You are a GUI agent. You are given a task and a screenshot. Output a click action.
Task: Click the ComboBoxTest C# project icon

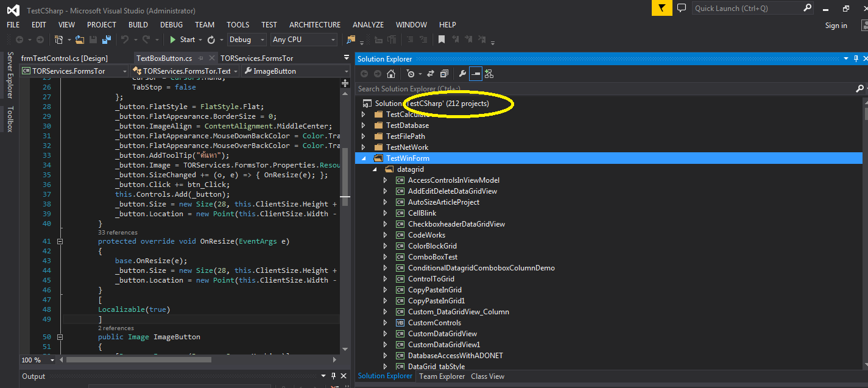point(400,257)
